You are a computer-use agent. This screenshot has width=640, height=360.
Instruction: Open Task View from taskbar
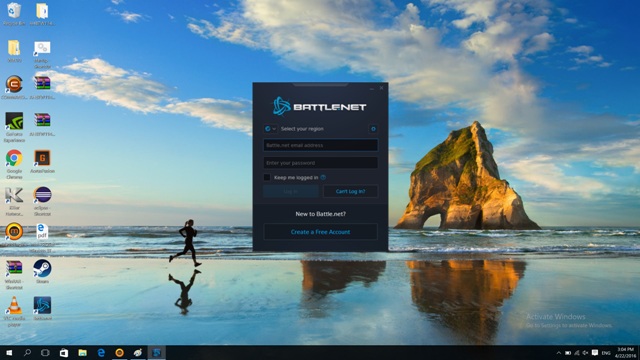(x=45, y=353)
